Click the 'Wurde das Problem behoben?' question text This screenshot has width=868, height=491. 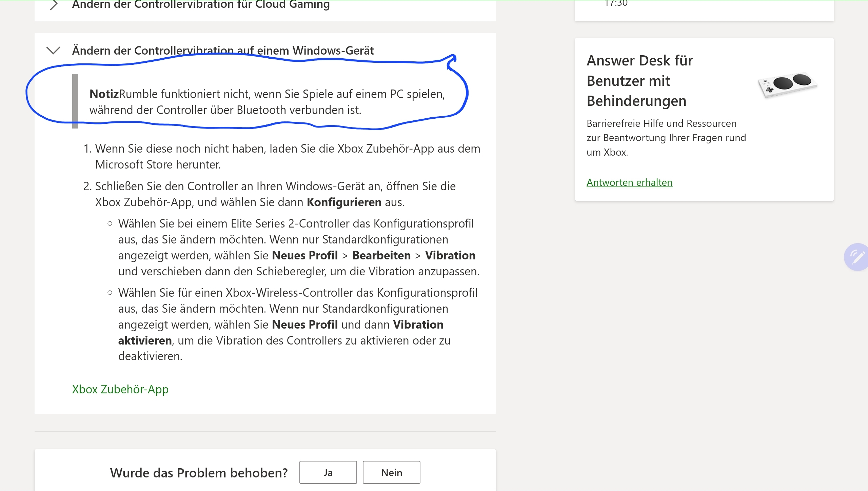(199, 473)
